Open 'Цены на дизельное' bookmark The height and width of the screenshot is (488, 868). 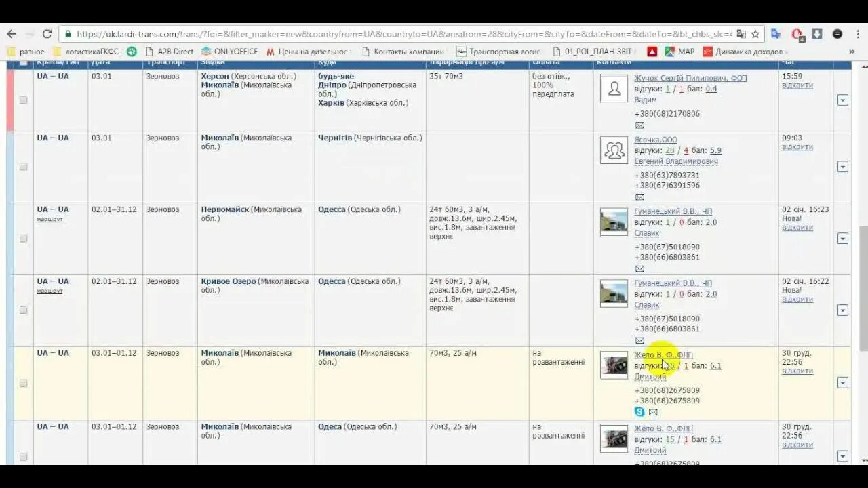(x=308, y=52)
